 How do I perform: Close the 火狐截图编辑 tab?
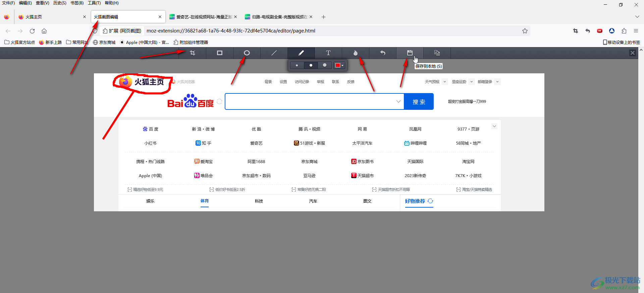click(x=160, y=17)
